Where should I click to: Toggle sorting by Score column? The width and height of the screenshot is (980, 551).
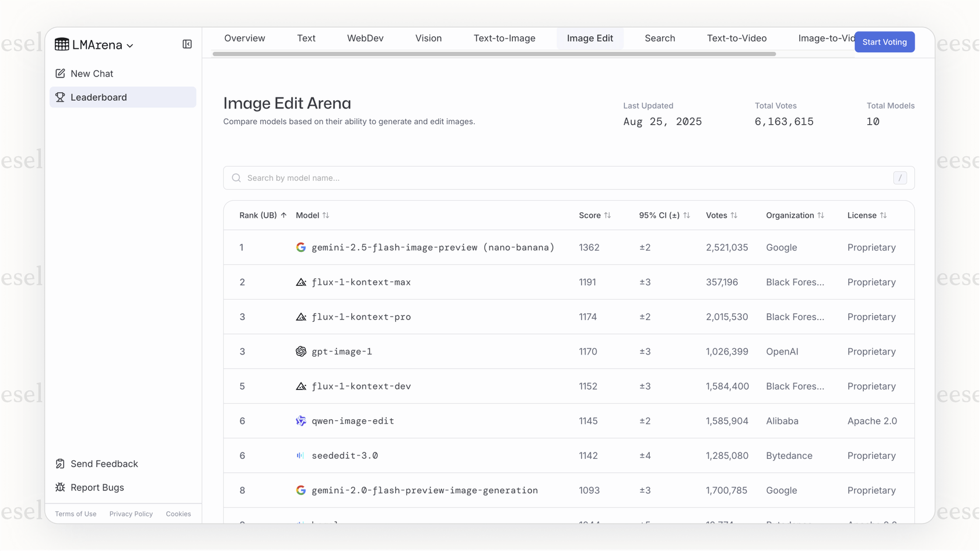point(607,215)
